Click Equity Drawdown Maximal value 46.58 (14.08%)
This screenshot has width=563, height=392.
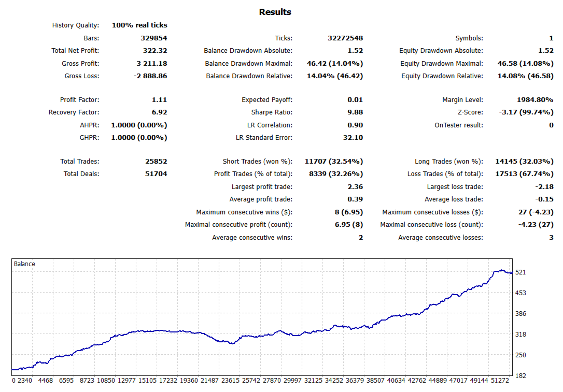525,64
